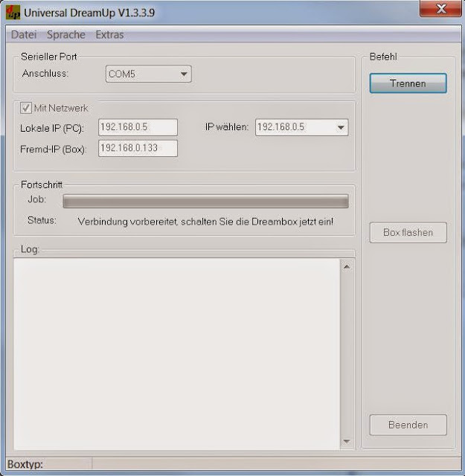
Task: Click the status message about Dreambox
Action: point(205,222)
